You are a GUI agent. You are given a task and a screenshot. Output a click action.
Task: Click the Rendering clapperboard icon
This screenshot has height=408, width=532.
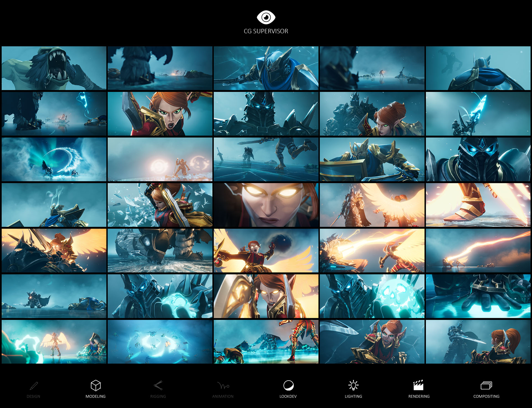(x=418, y=385)
